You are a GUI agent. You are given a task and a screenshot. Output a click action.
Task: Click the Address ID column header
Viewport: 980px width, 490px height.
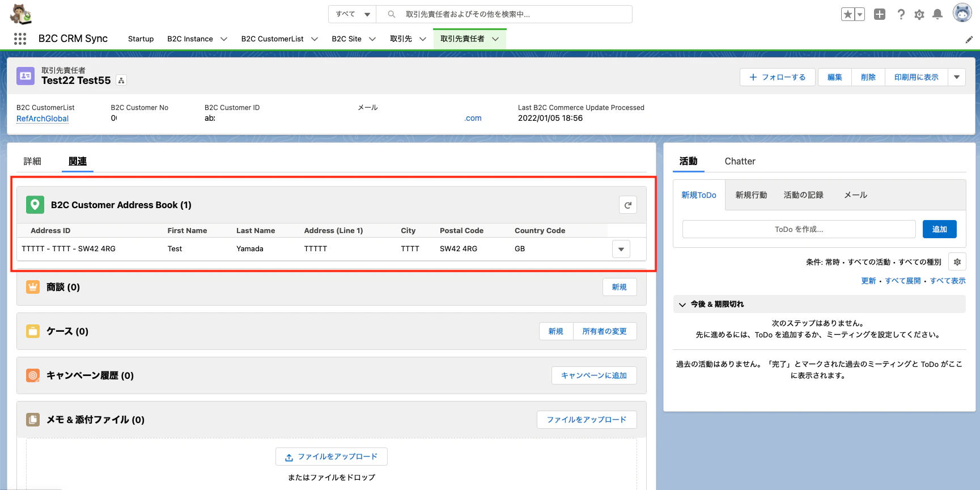pyautogui.click(x=50, y=231)
